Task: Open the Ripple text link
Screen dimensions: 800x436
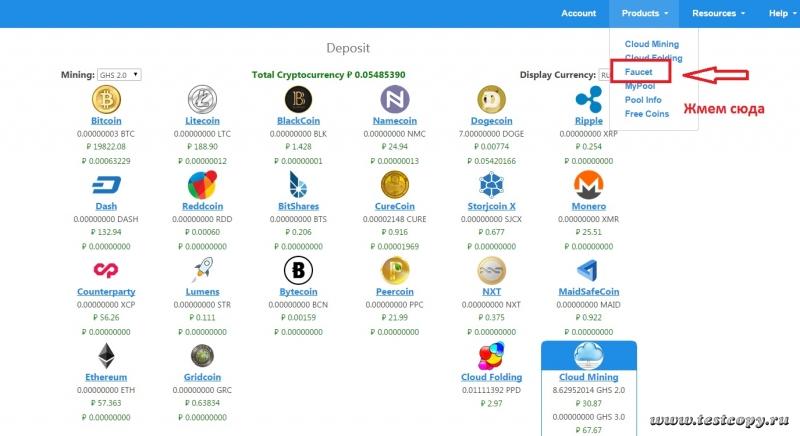Action: coord(588,121)
